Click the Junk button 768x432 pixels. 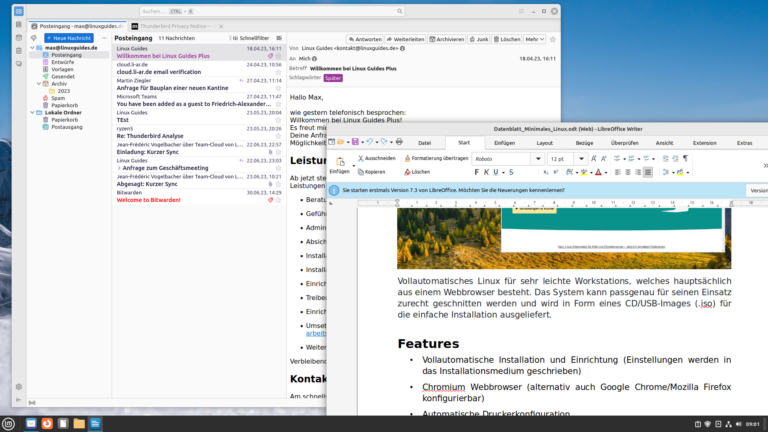click(479, 39)
